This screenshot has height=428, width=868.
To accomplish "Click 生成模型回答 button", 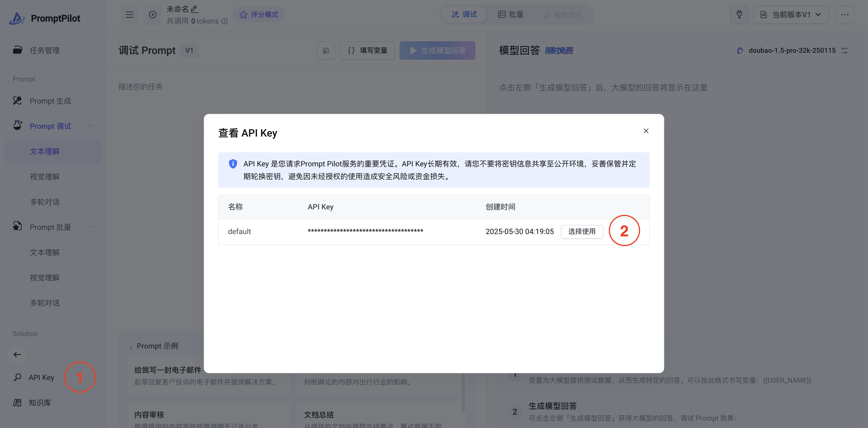I will click(x=437, y=50).
